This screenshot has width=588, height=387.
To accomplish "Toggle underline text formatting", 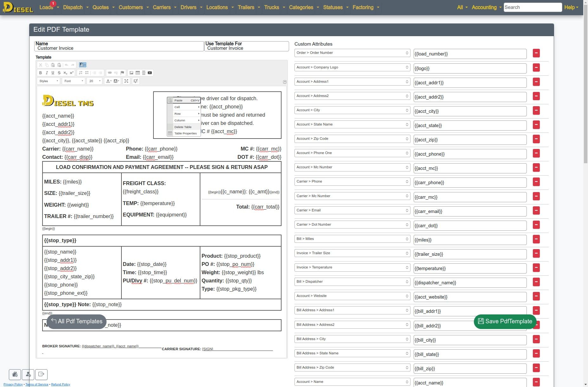I will point(53,73).
